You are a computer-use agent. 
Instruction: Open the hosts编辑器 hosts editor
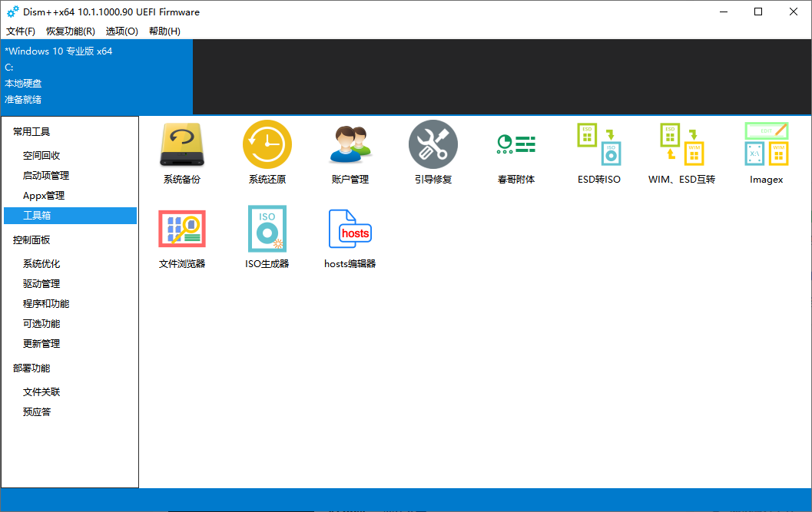tap(350, 238)
